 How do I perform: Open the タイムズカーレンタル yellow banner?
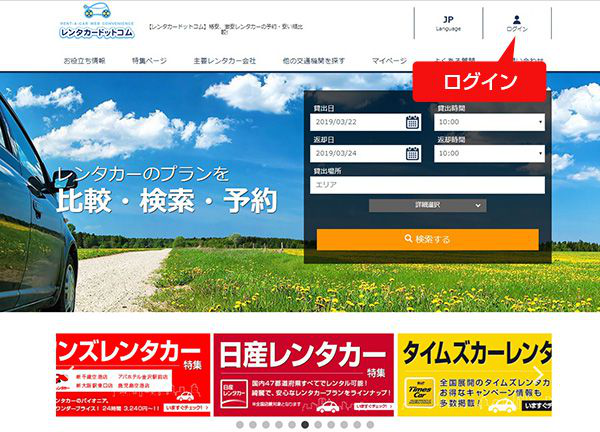(x=474, y=375)
